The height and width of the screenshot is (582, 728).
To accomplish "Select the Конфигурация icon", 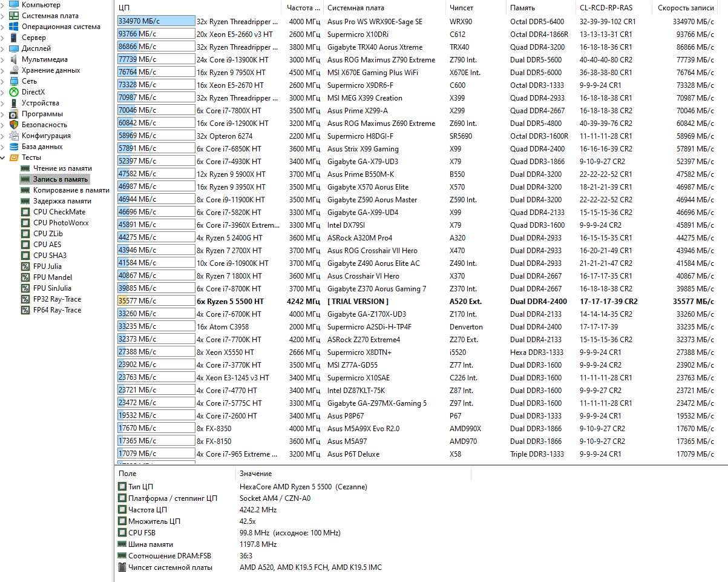I will pyautogui.click(x=13, y=136).
